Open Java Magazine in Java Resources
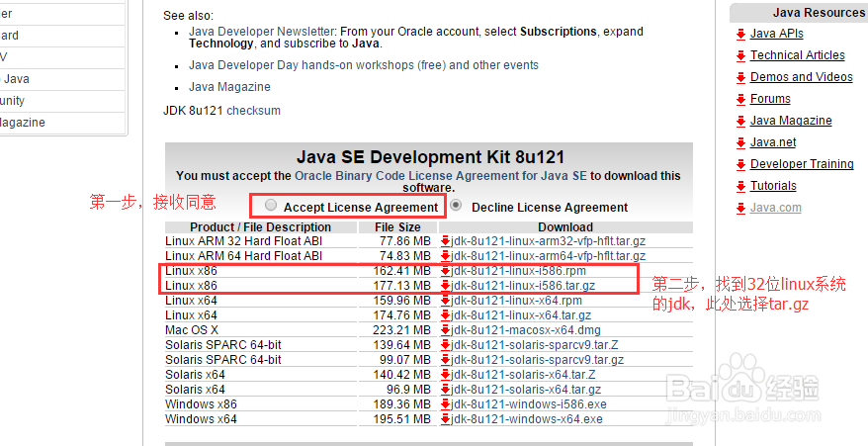The width and height of the screenshot is (868, 446). click(x=791, y=121)
